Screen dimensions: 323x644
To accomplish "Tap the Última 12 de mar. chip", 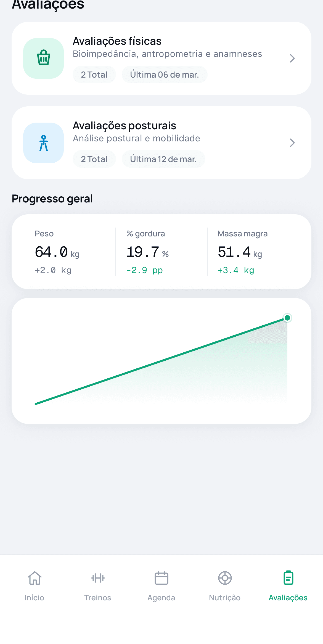I will point(163,159).
